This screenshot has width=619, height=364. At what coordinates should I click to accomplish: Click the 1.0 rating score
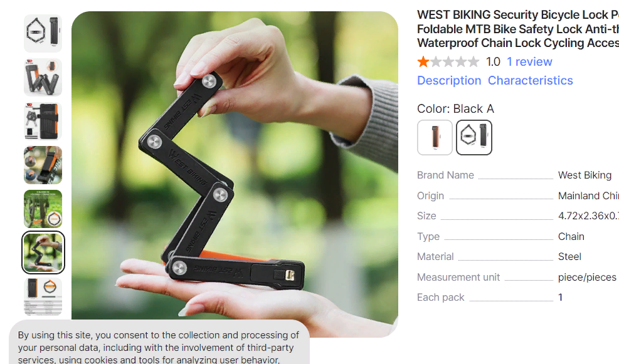[x=493, y=61]
